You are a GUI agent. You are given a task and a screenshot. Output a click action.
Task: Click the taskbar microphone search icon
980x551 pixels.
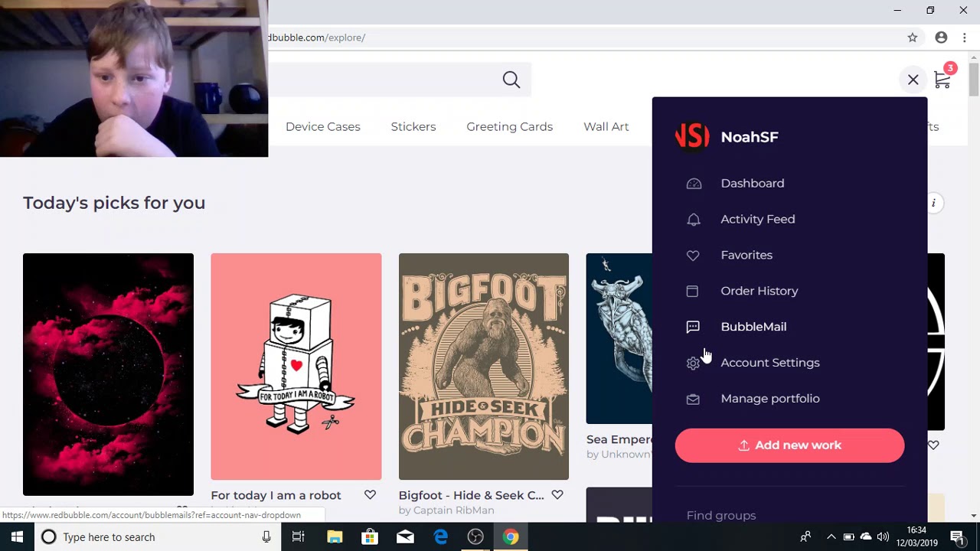click(x=266, y=537)
